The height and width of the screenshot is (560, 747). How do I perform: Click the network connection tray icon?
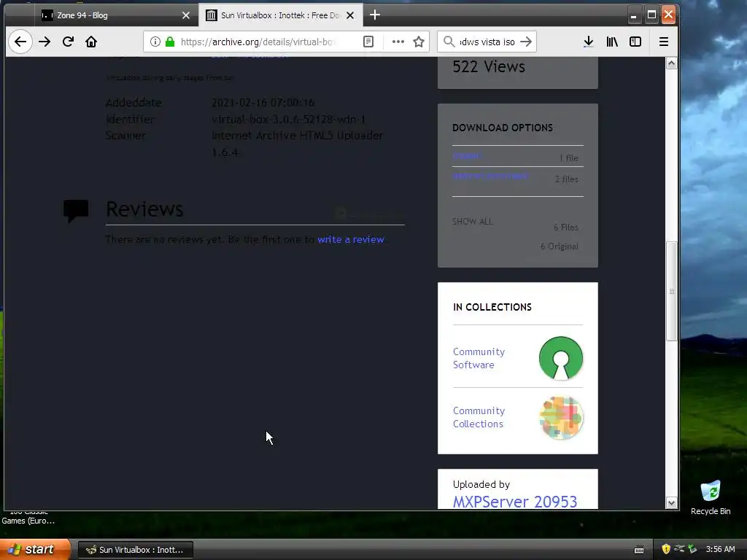point(679,549)
